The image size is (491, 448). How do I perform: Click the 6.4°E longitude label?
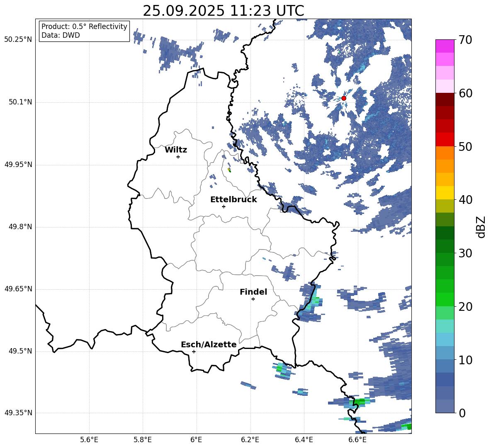coord(304,440)
